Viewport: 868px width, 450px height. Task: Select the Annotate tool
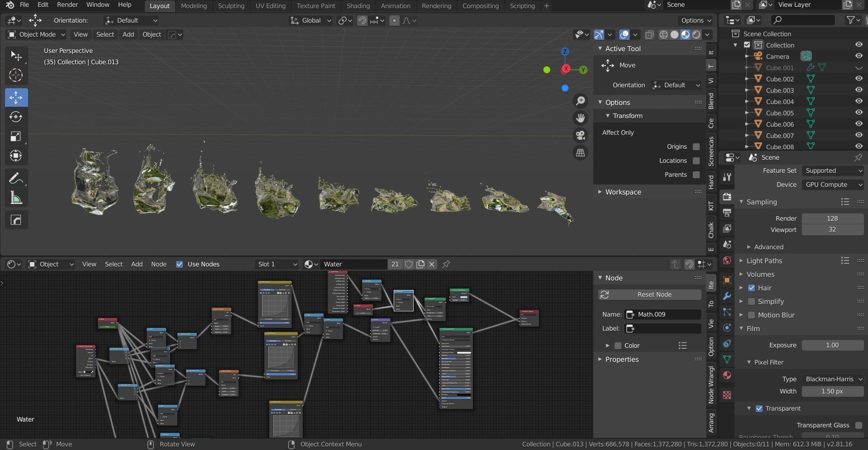click(x=16, y=178)
